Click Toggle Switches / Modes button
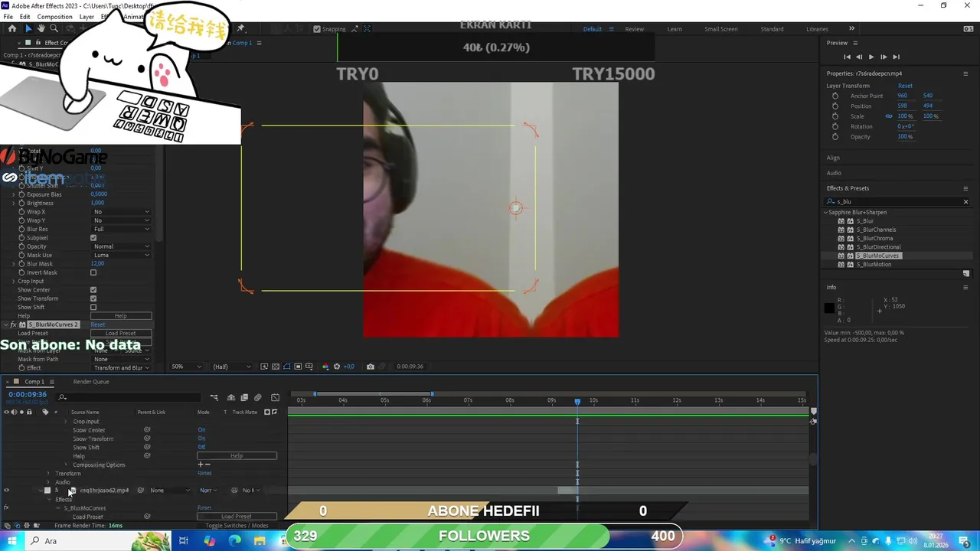Viewport: 980px width, 551px height. (x=237, y=526)
